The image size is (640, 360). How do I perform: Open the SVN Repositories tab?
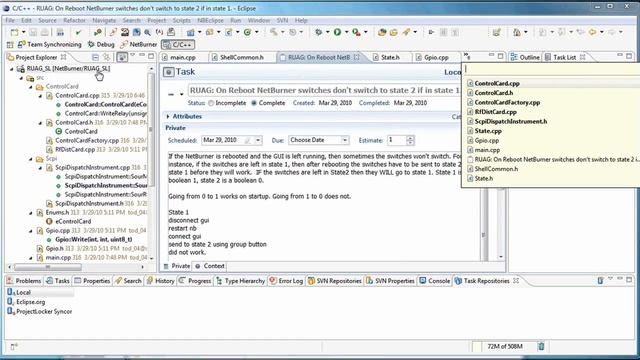pos(335,281)
